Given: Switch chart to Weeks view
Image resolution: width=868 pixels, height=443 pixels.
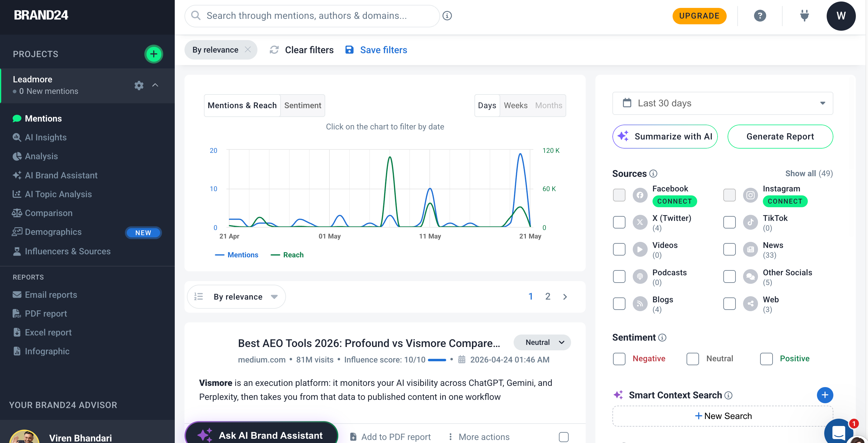Looking at the screenshot, I should [x=515, y=105].
